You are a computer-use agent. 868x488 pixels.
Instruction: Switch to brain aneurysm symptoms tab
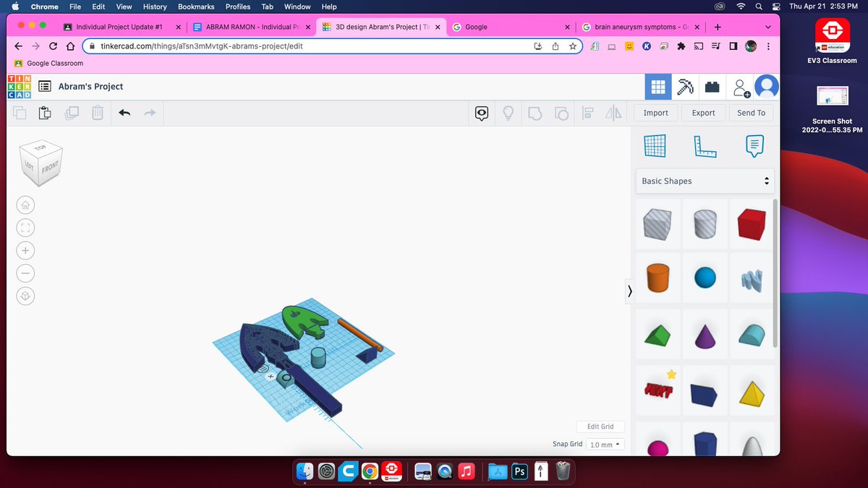click(x=641, y=27)
